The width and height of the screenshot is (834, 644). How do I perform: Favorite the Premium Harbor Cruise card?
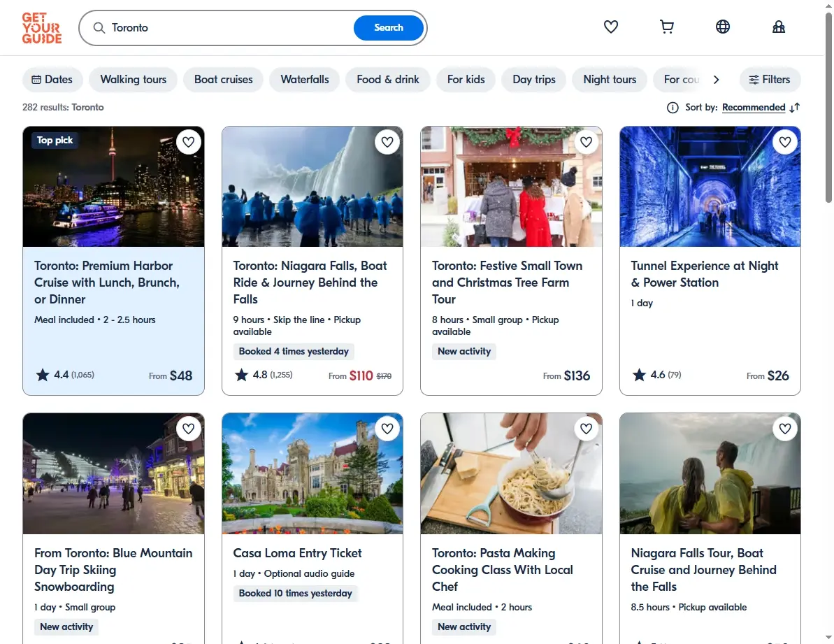click(188, 142)
